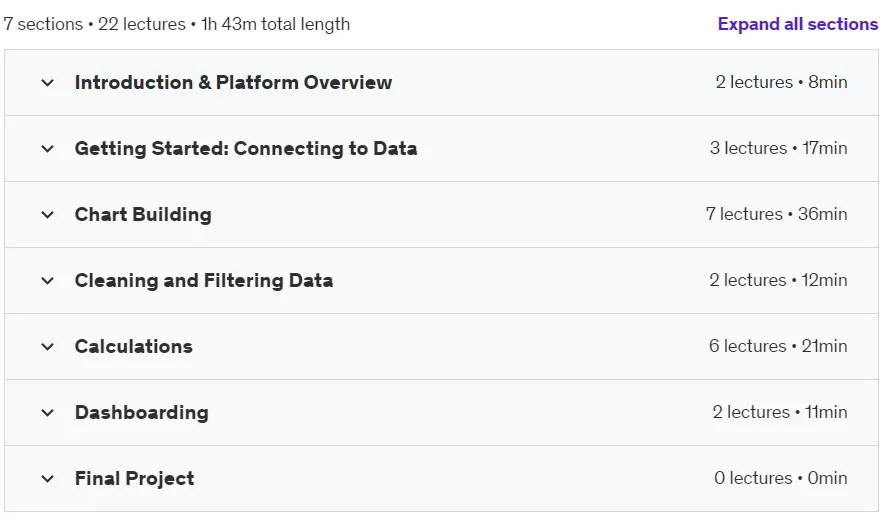
Task: Click the 3 lectures • 17min label
Action: pyautogui.click(x=779, y=148)
